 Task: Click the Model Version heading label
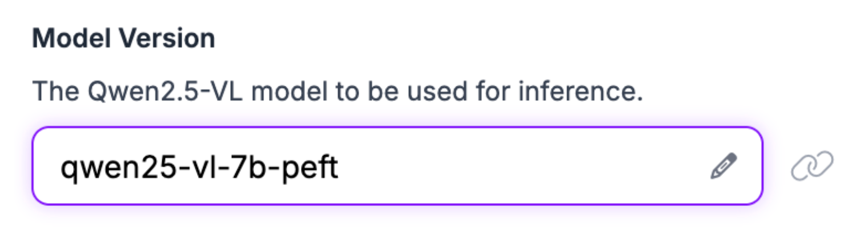coord(123,39)
